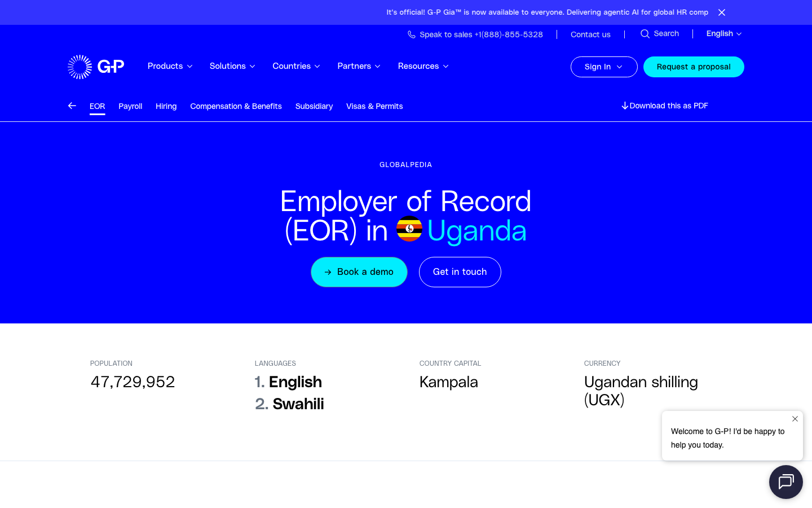Switch to the Payroll tab
This screenshot has height=508, width=812.
click(130, 106)
